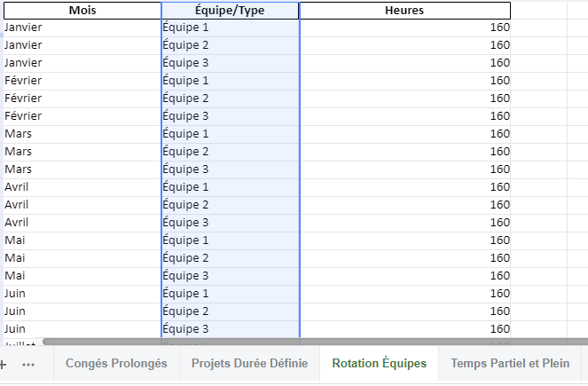This screenshot has width=588, height=386.
Task: Add a new sheet with the plus icon
Action: click(x=3, y=364)
